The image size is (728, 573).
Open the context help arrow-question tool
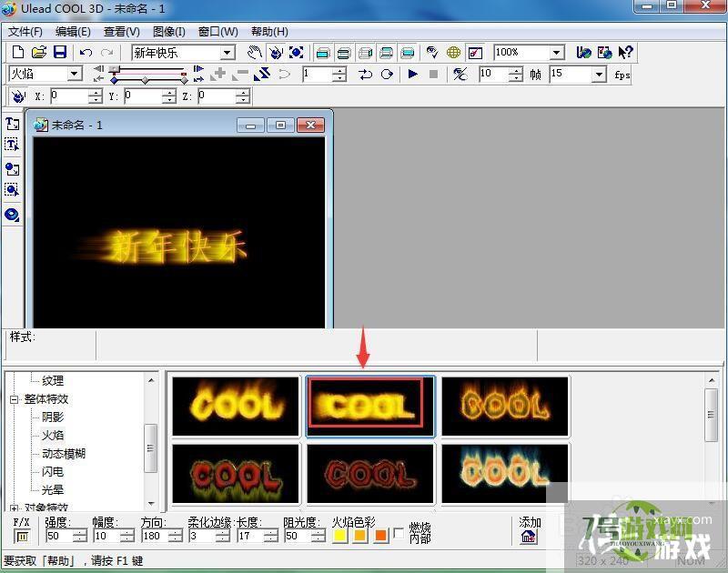626,52
